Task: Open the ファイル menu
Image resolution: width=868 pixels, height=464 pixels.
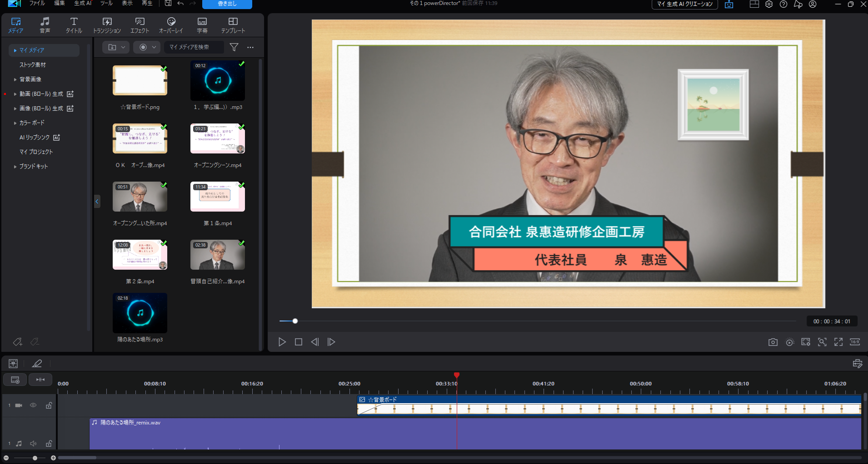Action: 37,4
